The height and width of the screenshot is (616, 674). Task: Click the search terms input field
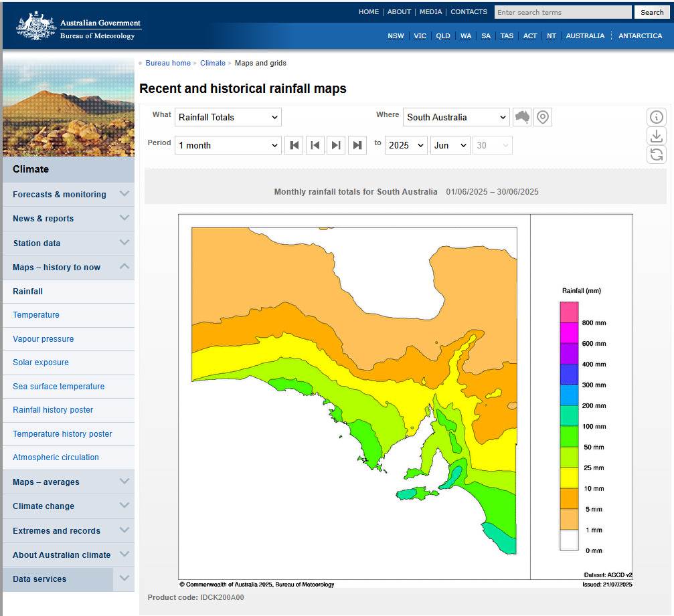562,12
